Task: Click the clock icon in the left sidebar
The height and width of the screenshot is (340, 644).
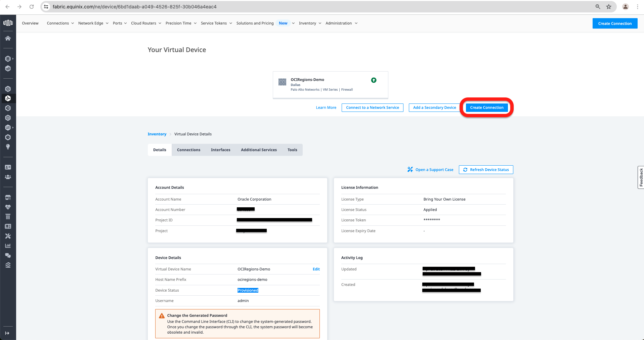Action: click(x=8, y=137)
